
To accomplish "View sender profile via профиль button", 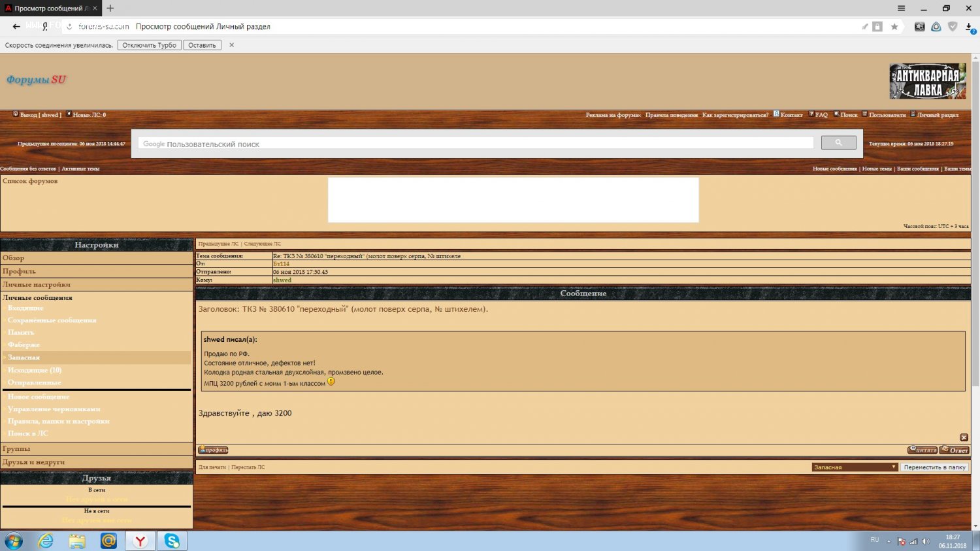I will click(x=213, y=450).
